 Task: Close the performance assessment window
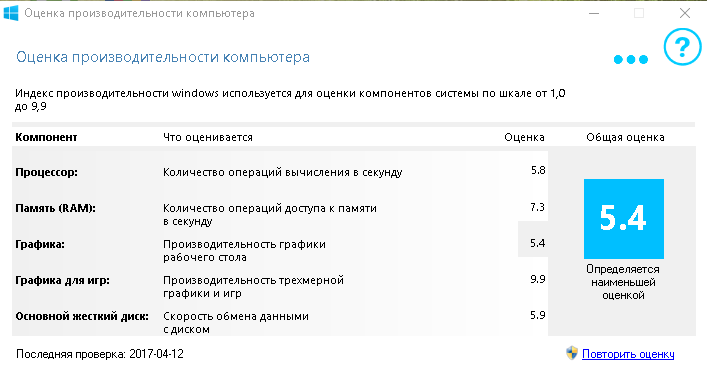pos(685,14)
